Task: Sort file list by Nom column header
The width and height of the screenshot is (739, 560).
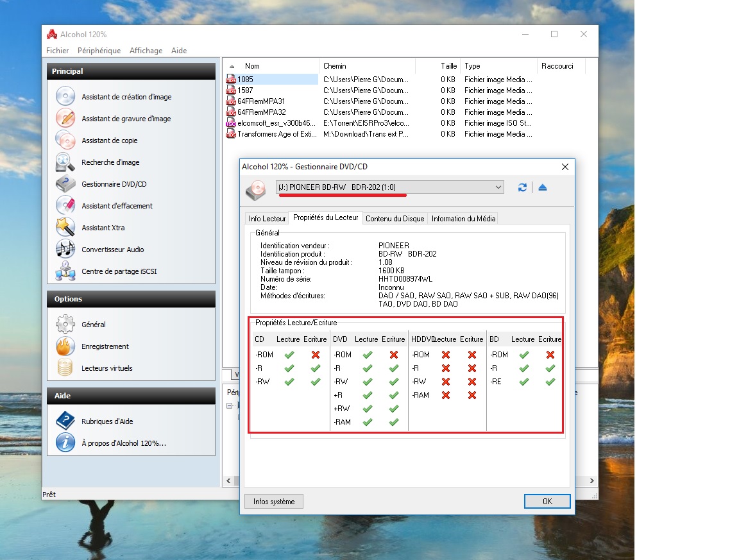Action: pos(252,66)
